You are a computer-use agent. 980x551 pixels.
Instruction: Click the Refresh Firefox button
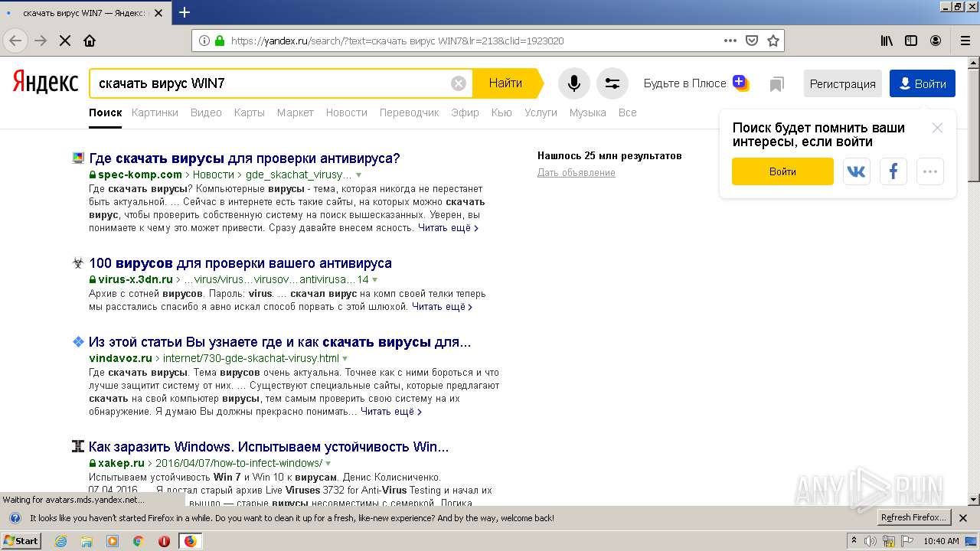click(x=913, y=518)
